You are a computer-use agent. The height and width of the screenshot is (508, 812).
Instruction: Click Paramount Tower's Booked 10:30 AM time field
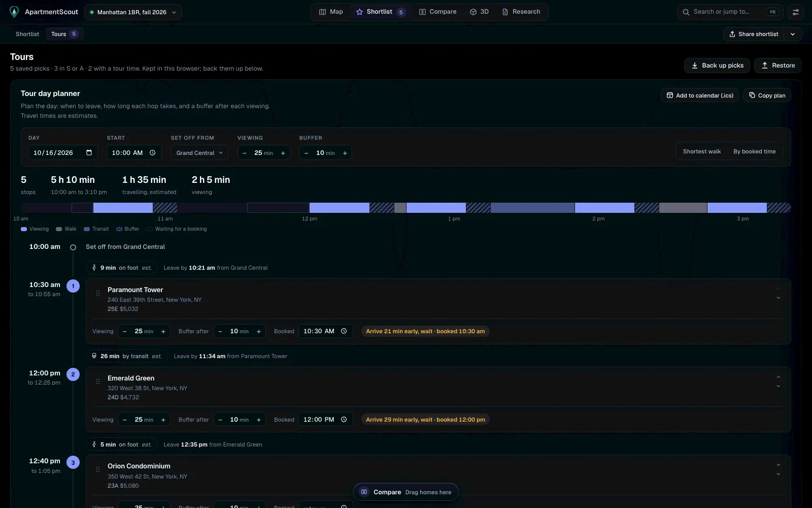(x=325, y=331)
